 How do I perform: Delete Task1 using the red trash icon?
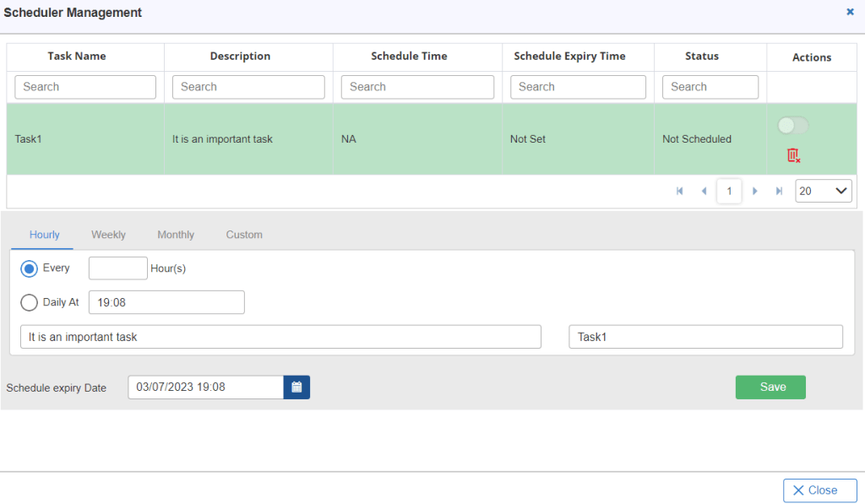point(793,155)
